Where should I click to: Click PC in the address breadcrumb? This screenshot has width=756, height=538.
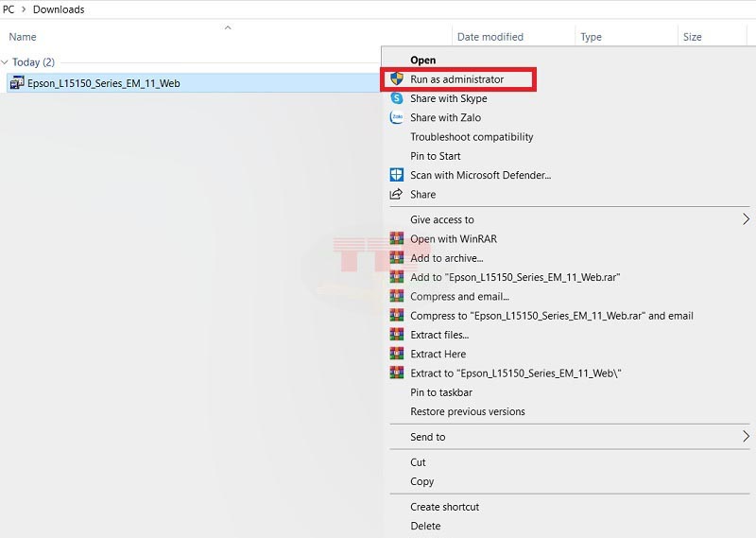coord(9,9)
